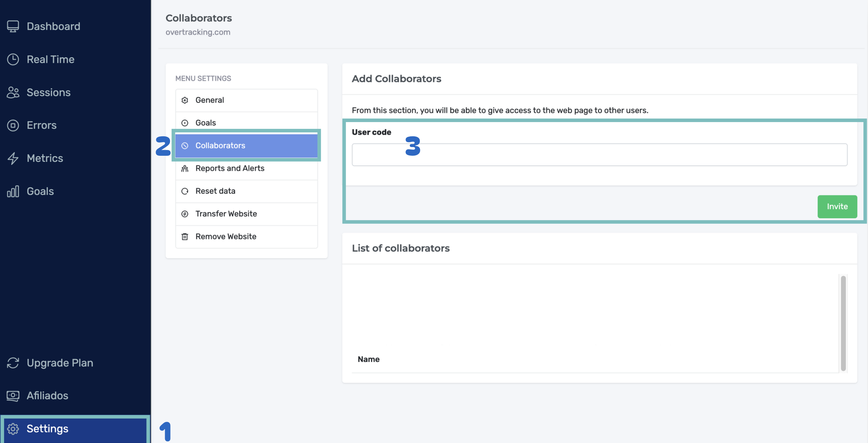Open the Sessions section

pos(49,92)
